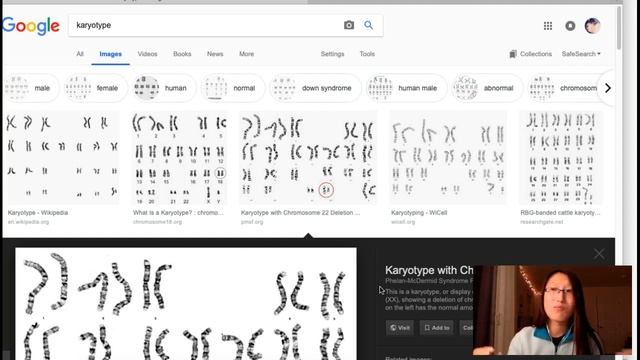Click the Collections bookmark icon
The height and width of the screenshot is (360, 640).
[513, 54]
